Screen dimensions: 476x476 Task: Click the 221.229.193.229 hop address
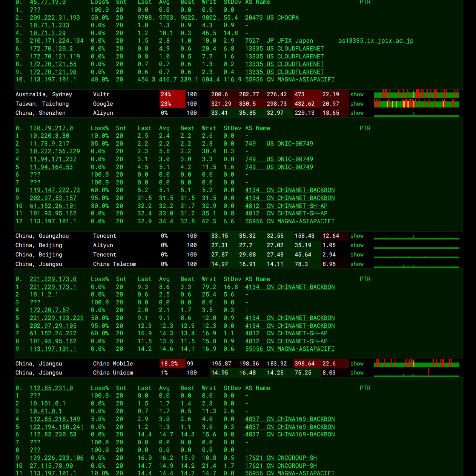[x=57, y=318]
